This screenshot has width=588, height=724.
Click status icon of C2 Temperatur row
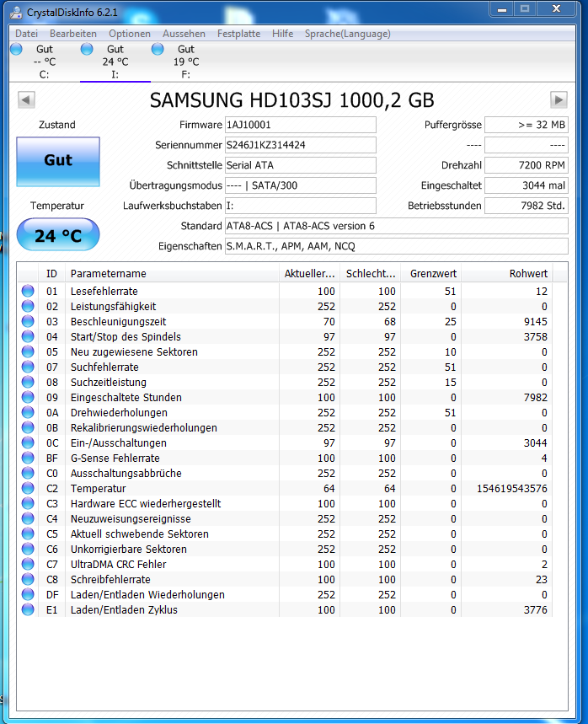[28, 488]
